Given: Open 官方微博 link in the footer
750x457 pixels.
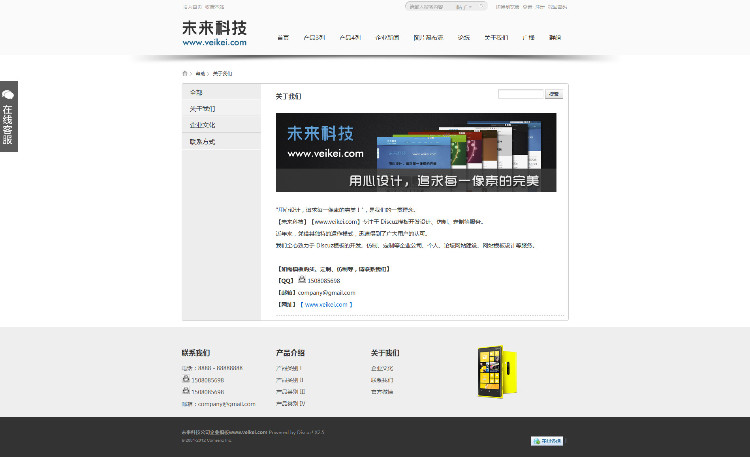Looking at the screenshot, I should pyautogui.click(x=382, y=391).
